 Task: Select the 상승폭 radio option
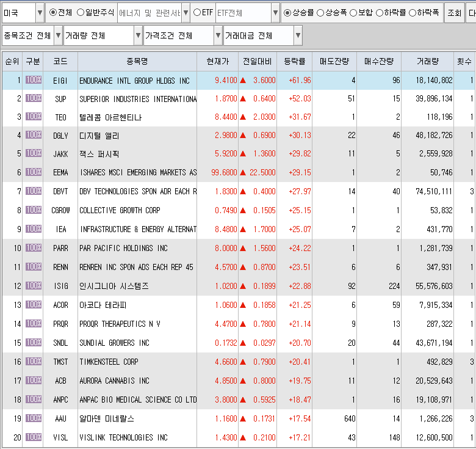point(320,13)
